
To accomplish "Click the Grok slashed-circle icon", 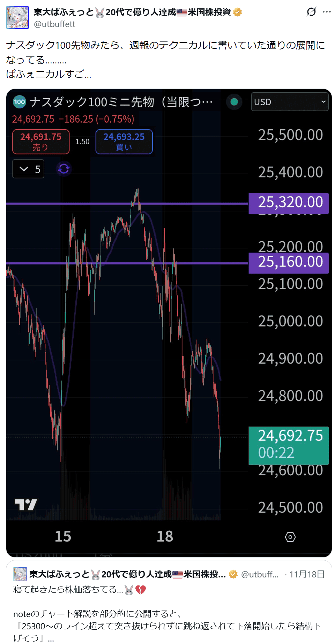I will (x=311, y=12).
